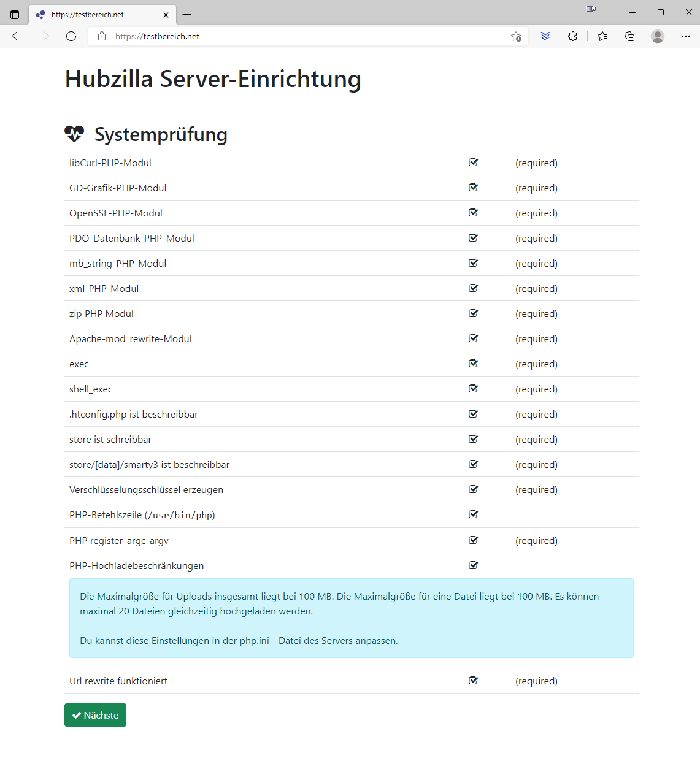Open the browser extensions puzzle icon
This screenshot has width=700, height=761.
coord(572,36)
